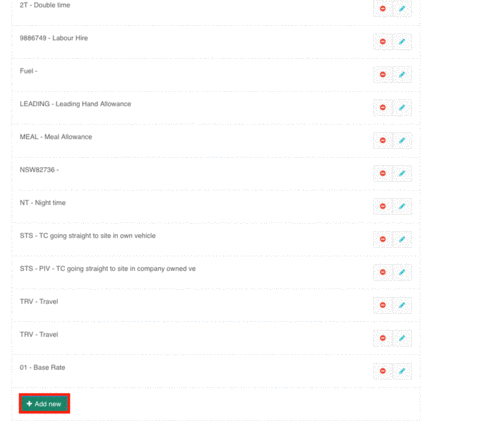Select the 01 - Base Rate row text
The height and width of the screenshot is (434, 480).
(42, 367)
